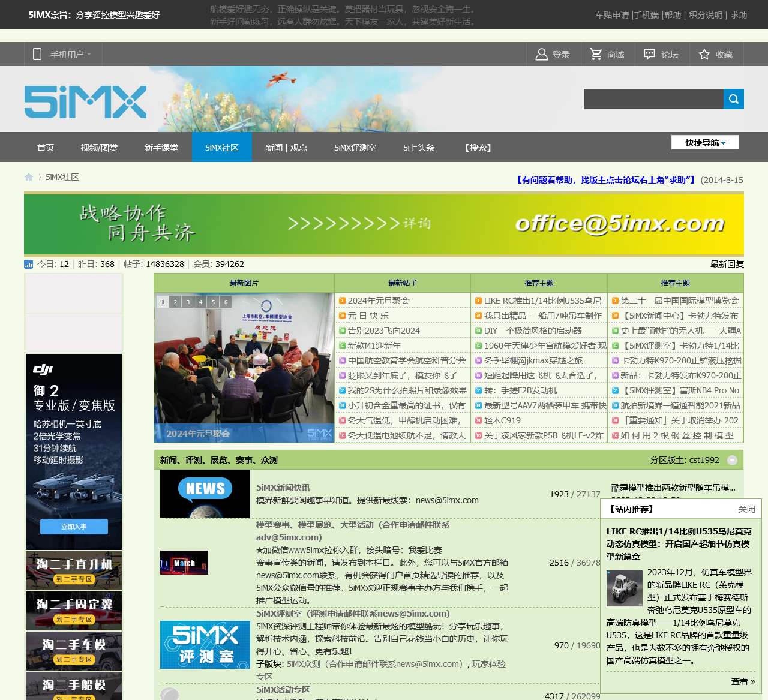Click the DJI 立即入手 button
768x700 pixels.
[74, 527]
